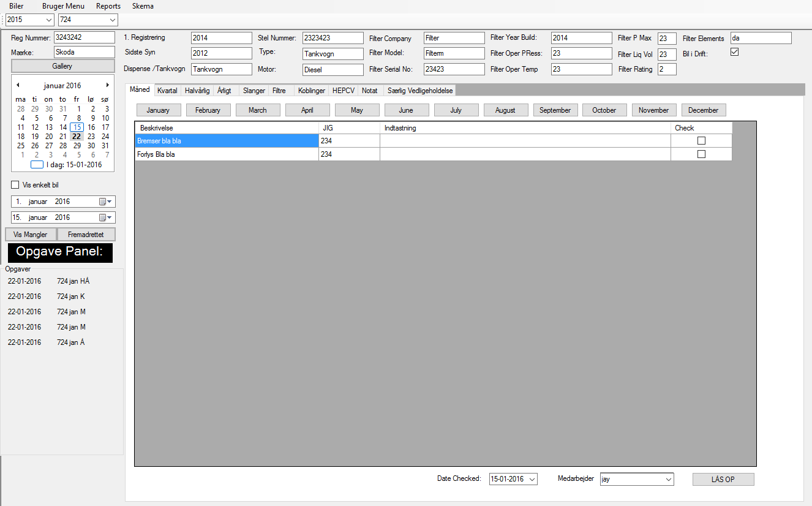This screenshot has height=506, width=812.
Task: Select task 724 jan HÅ
Action: click(73, 281)
